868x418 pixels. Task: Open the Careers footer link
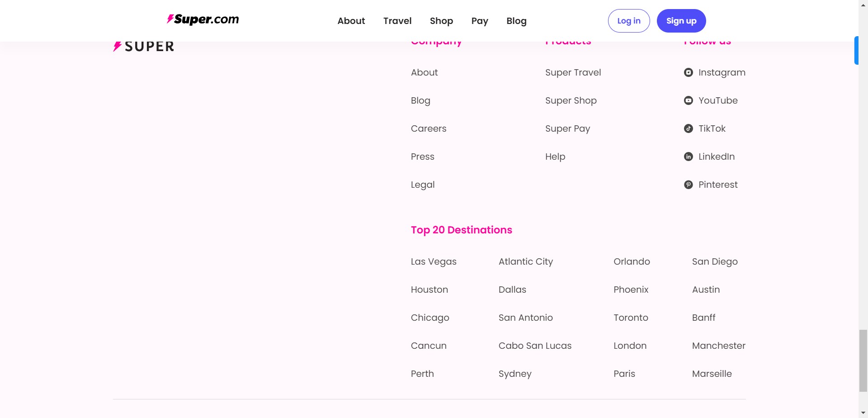428,128
